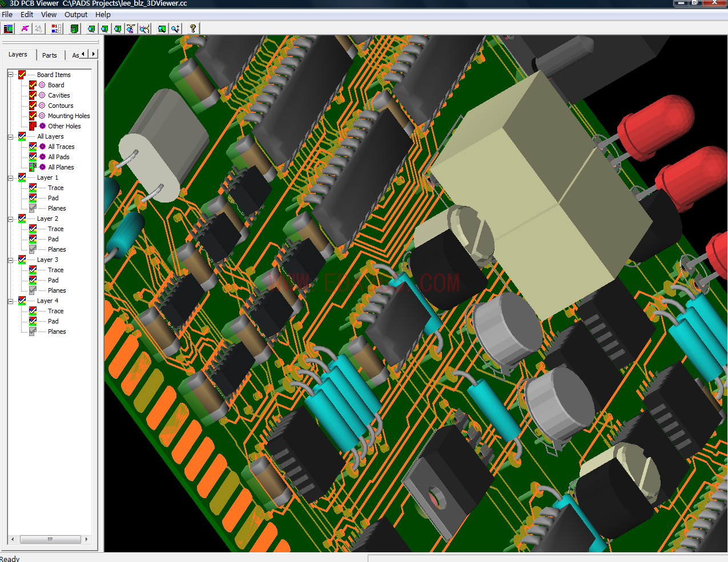Toggle the Layer 1 checkbox
This screenshot has width=728, height=562.
[22, 177]
